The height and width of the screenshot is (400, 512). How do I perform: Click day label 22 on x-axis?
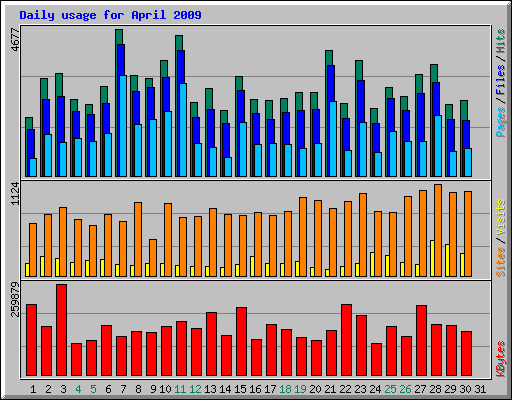pyautogui.click(x=345, y=389)
